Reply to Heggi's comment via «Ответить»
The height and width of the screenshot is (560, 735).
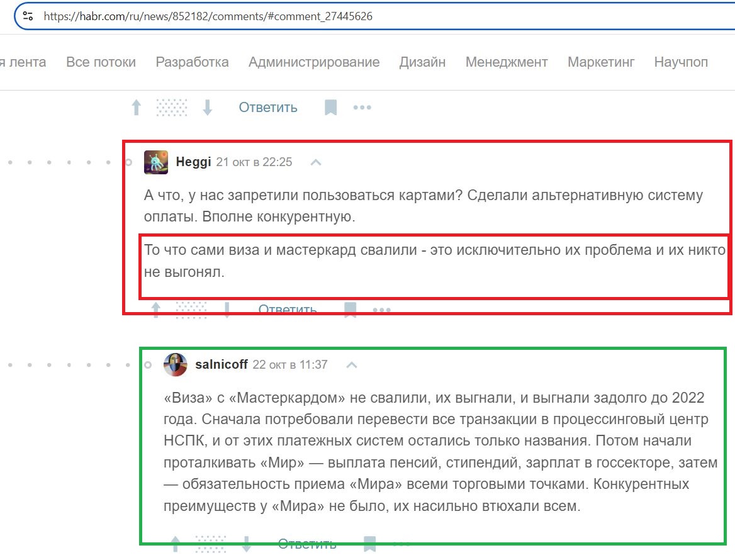point(288,310)
